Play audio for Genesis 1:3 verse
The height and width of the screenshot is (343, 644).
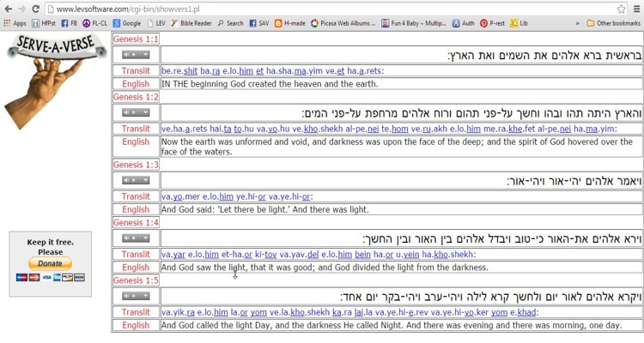tap(126, 180)
